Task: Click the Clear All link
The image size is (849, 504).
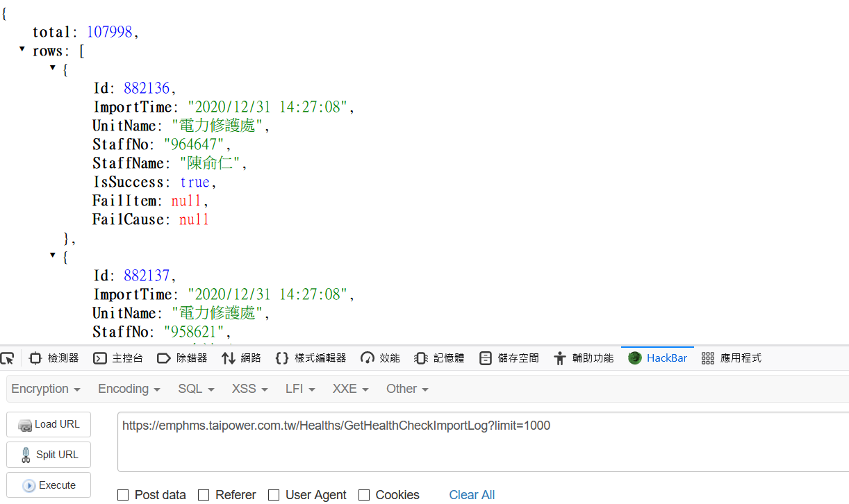Action: click(x=472, y=495)
